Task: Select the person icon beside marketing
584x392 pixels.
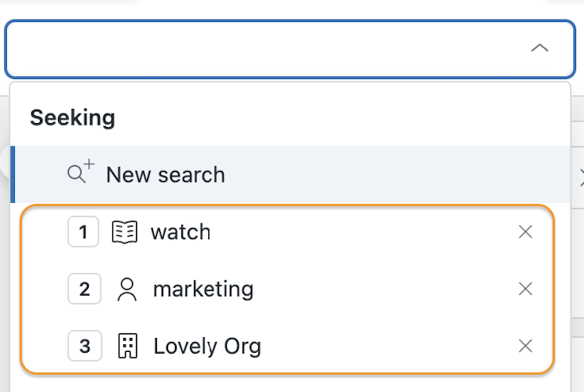Action: [127, 289]
